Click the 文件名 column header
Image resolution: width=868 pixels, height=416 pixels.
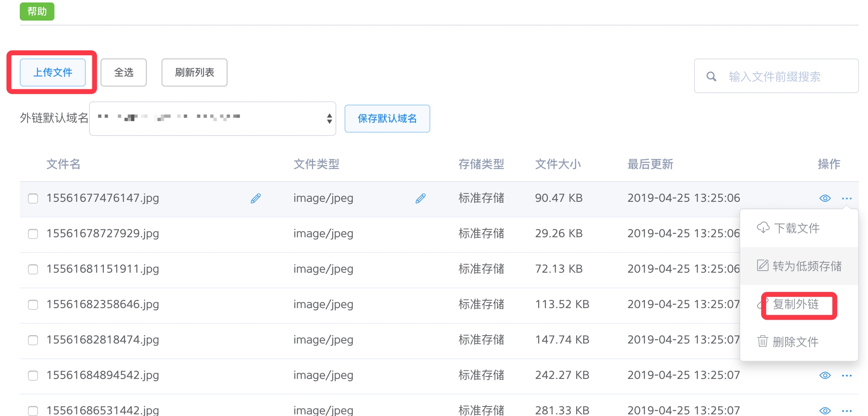[x=63, y=164]
